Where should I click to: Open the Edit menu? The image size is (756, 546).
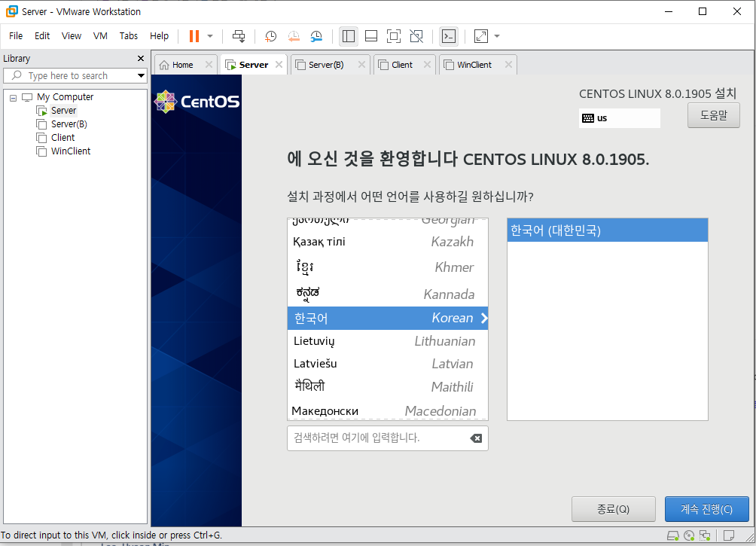pos(42,35)
